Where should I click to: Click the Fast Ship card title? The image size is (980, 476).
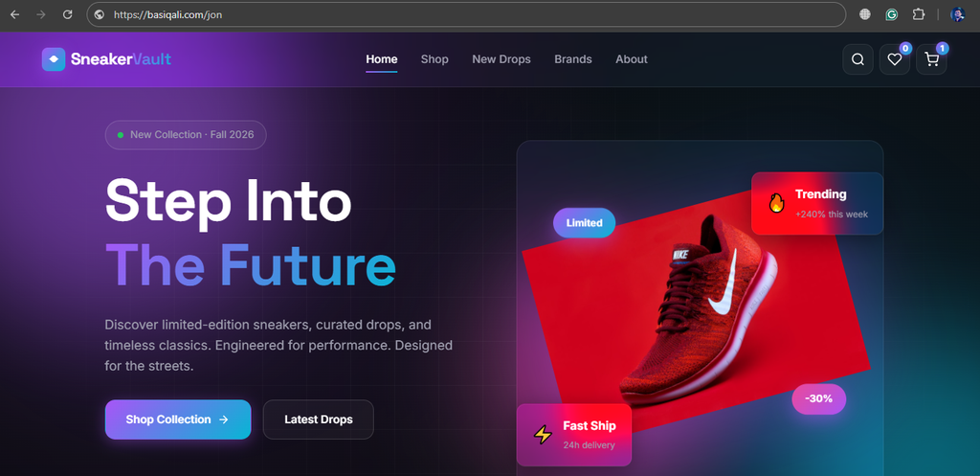tap(590, 426)
